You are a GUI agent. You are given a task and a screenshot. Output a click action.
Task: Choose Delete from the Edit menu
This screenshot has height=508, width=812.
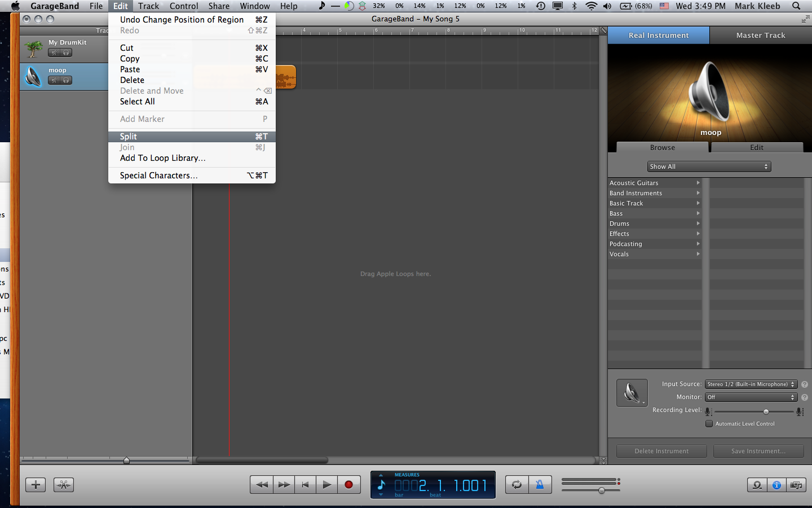[x=192, y=80]
